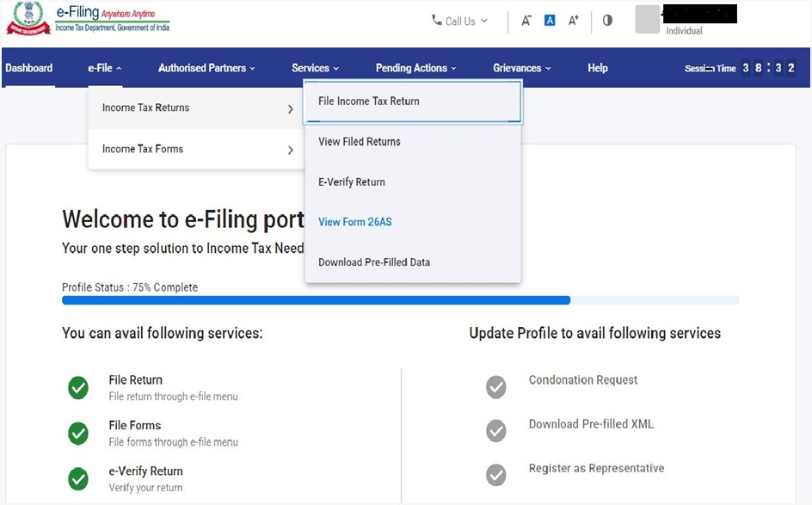Click the Help link in navigation
The height and width of the screenshot is (505, 812).
pos(597,68)
